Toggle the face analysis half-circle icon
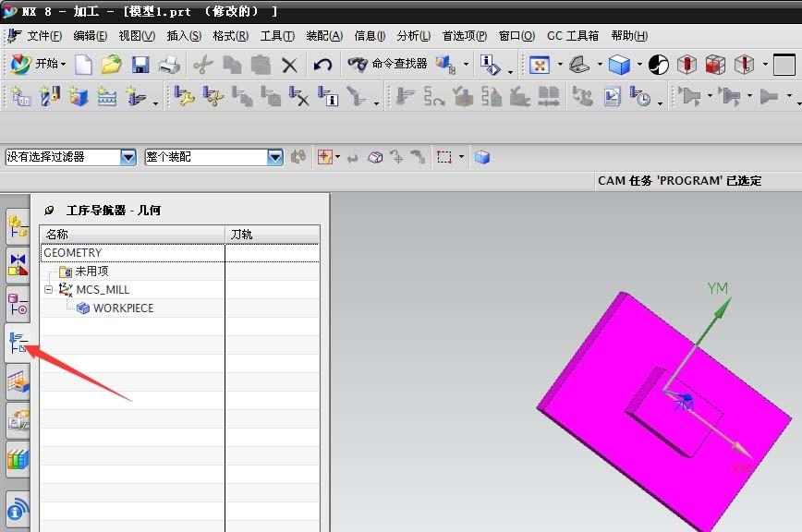The width and height of the screenshot is (802, 532). pos(658,64)
